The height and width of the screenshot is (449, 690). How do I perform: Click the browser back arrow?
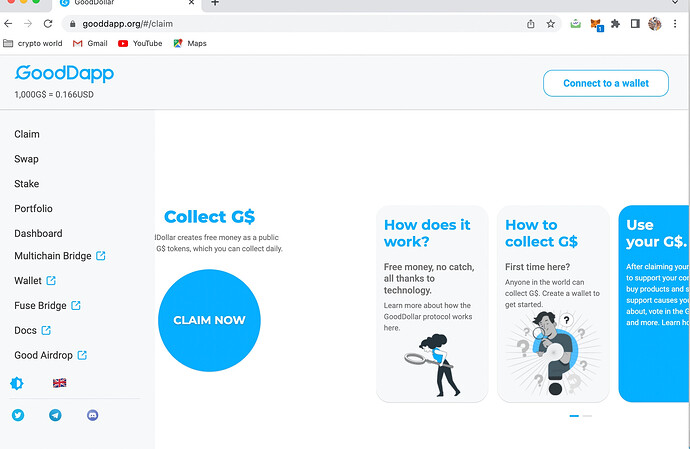(8, 24)
